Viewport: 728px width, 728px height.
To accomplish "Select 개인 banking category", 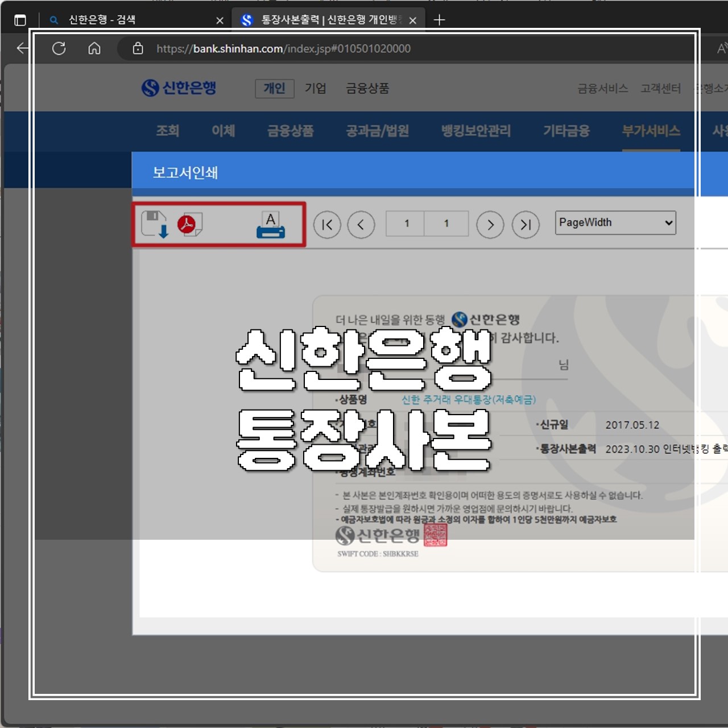I will [x=275, y=88].
